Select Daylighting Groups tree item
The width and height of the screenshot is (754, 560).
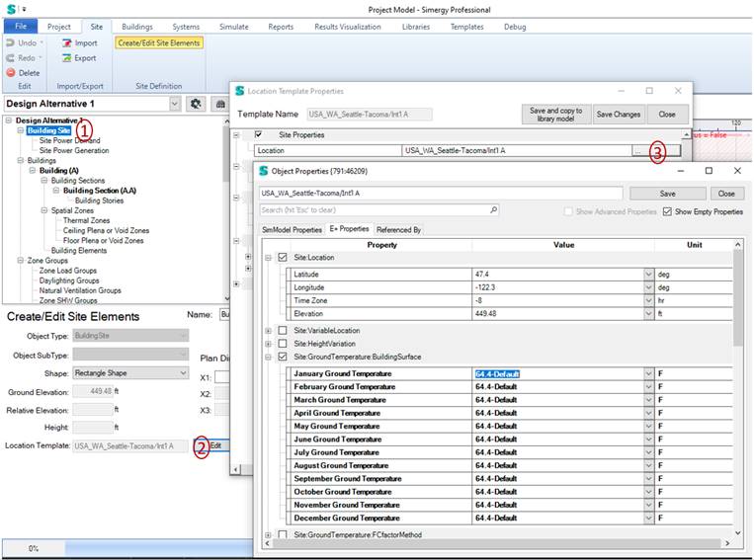pyautogui.click(x=69, y=280)
